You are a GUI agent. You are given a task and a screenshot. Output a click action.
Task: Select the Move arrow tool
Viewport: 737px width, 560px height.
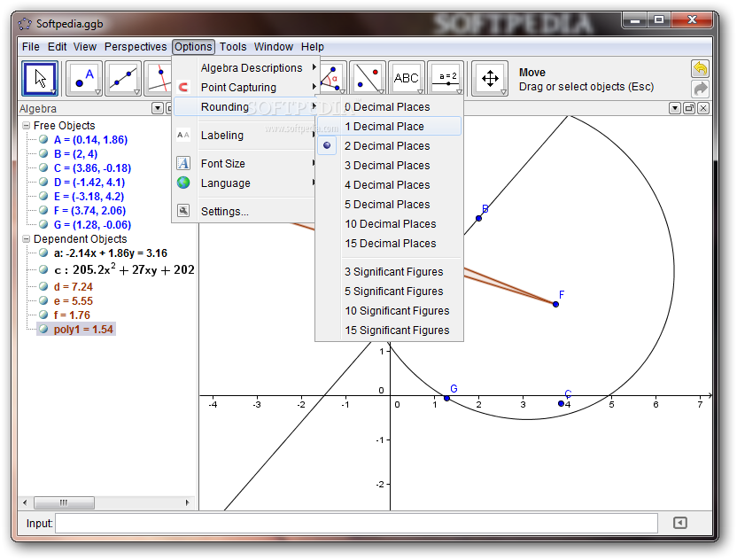[40, 79]
